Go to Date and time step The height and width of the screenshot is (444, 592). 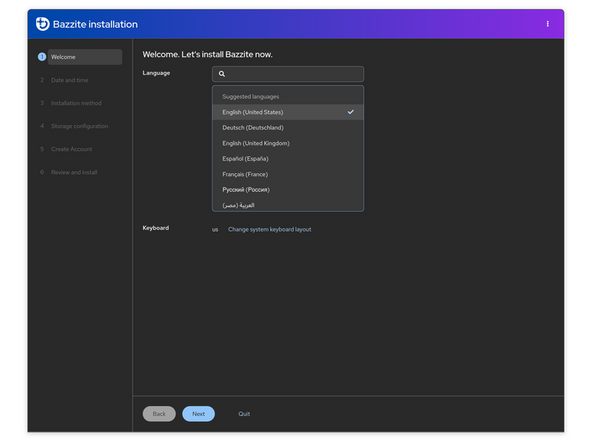(x=69, y=80)
